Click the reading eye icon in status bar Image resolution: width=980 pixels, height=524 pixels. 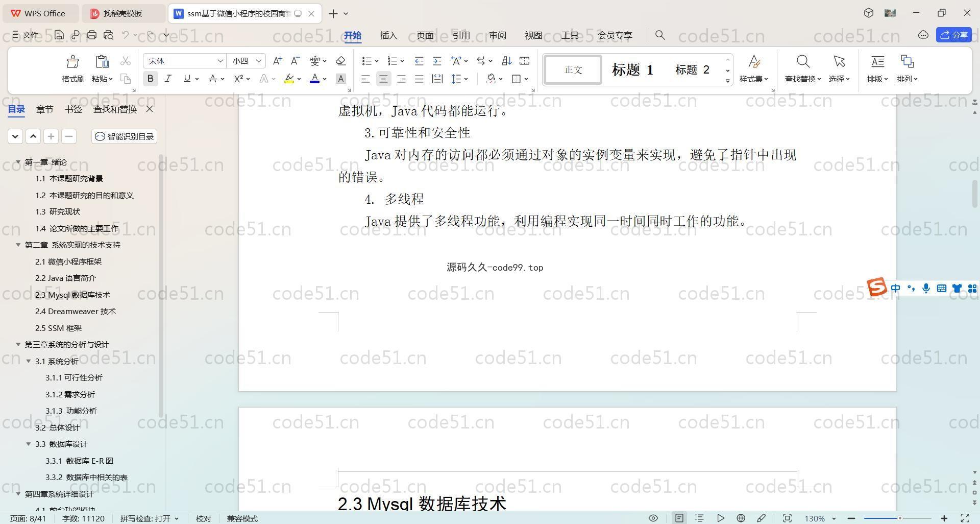[x=653, y=518]
